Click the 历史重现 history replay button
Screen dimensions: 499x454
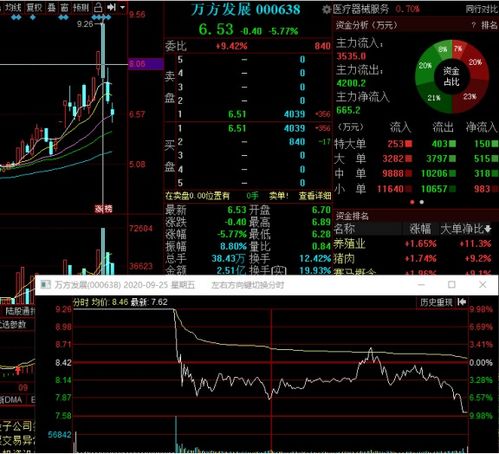point(436,302)
